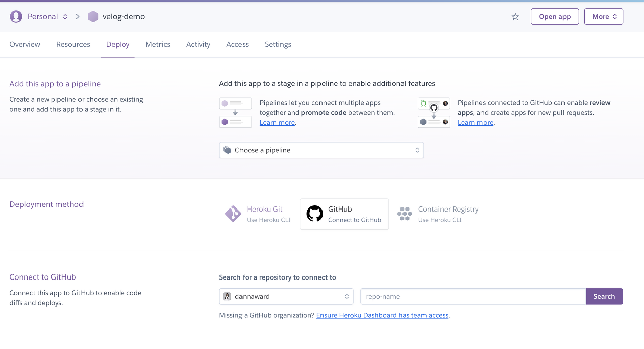Go to the Settings tab
The height and width of the screenshot is (349, 644).
tap(278, 44)
